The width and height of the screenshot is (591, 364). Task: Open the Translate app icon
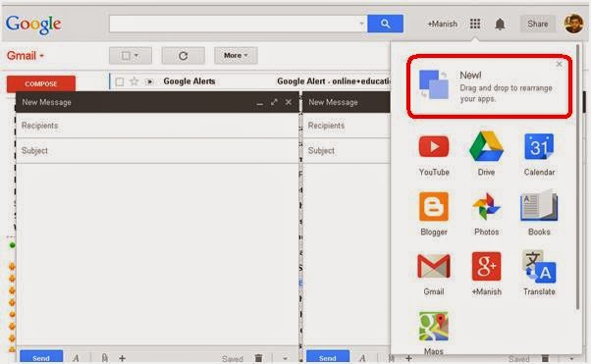pyautogui.click(x=539, y=266)
